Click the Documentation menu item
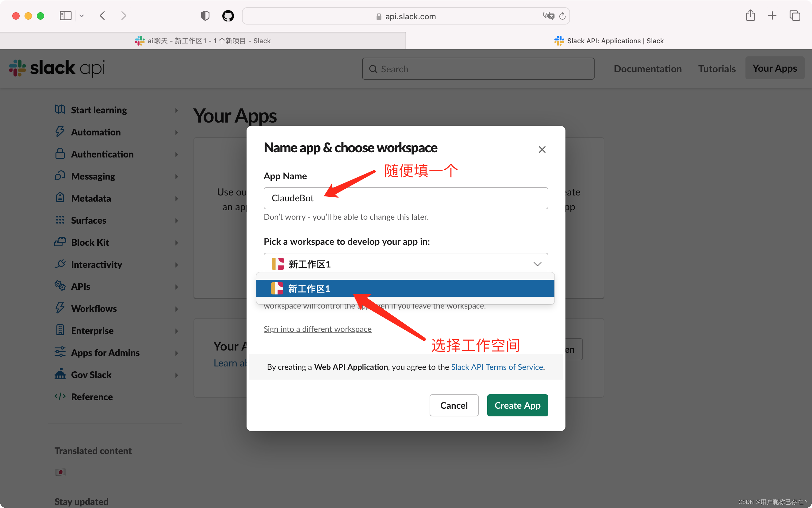This screenshot has width=812, height=508. (x=647, y=68)
